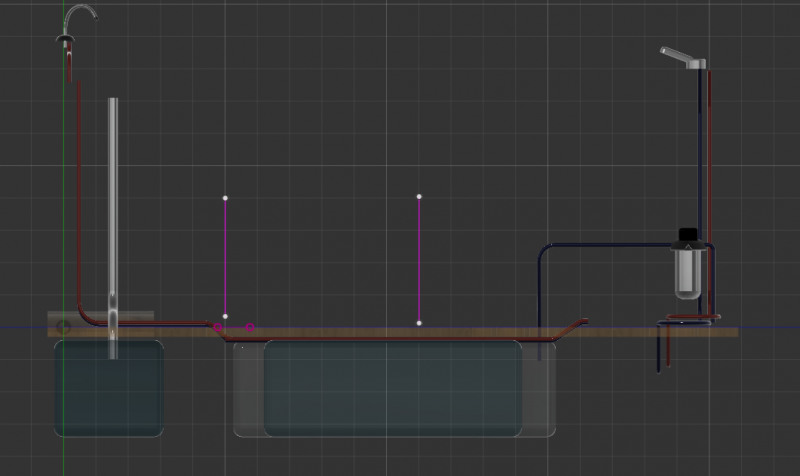
Task: Select bottom endpoint of left magenta line
Action: (x=225, y=316)
